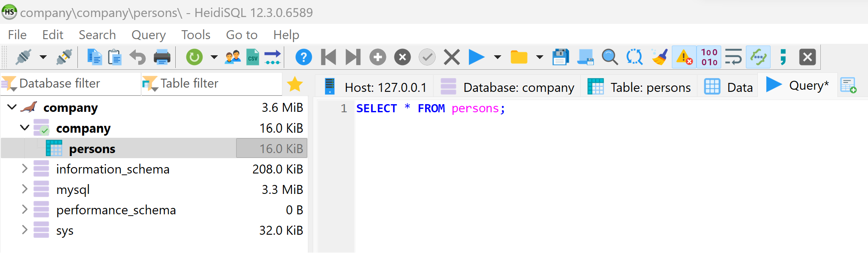Expand the performance_schema database
This screenshot has width=868, height=253.
tap(25, 210)
